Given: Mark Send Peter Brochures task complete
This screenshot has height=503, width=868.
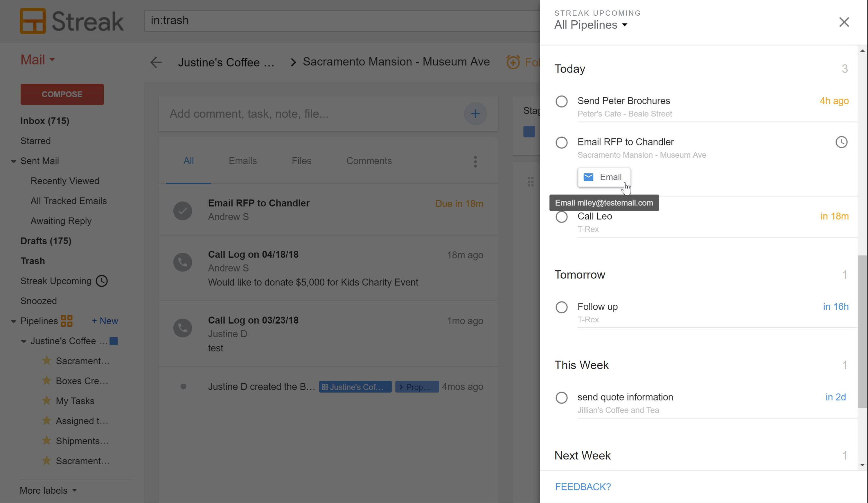Looking at the screenshot, I should [561, 101].
